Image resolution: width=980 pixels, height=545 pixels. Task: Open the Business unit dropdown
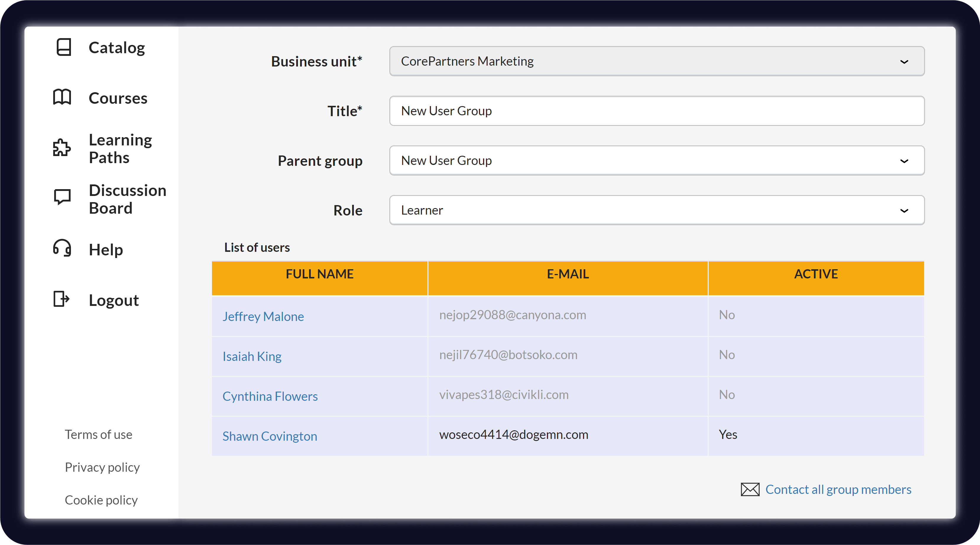tap(657, 61)
